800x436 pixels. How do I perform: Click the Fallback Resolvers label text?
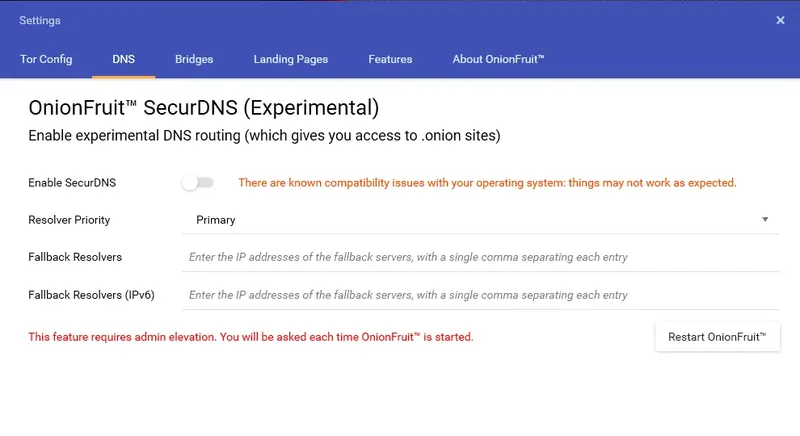click(x=75, y=257)
